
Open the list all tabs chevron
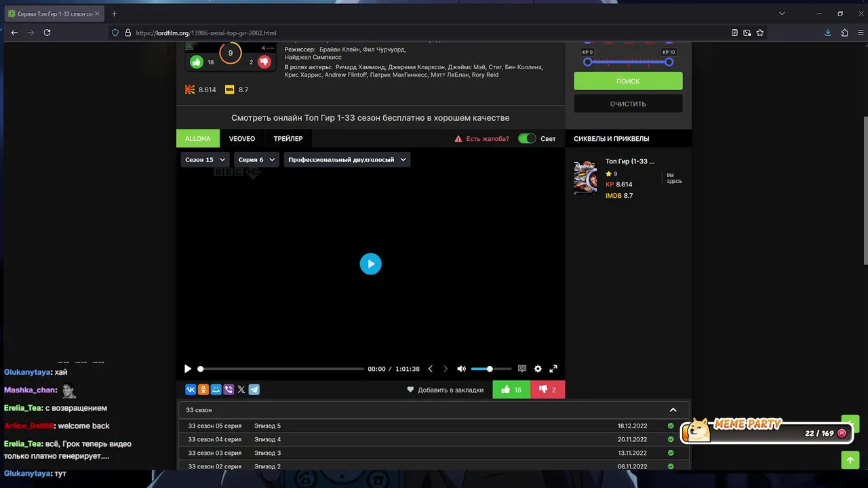(782, 14)
